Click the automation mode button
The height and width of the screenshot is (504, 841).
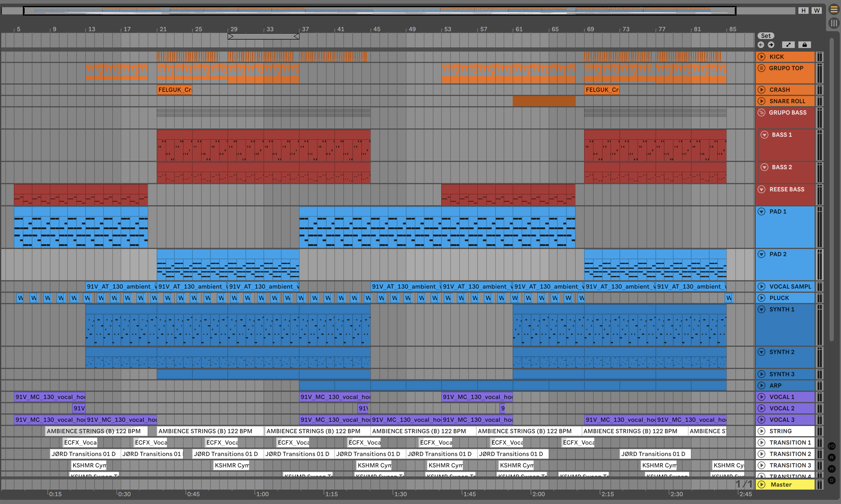tap(788, 45)
